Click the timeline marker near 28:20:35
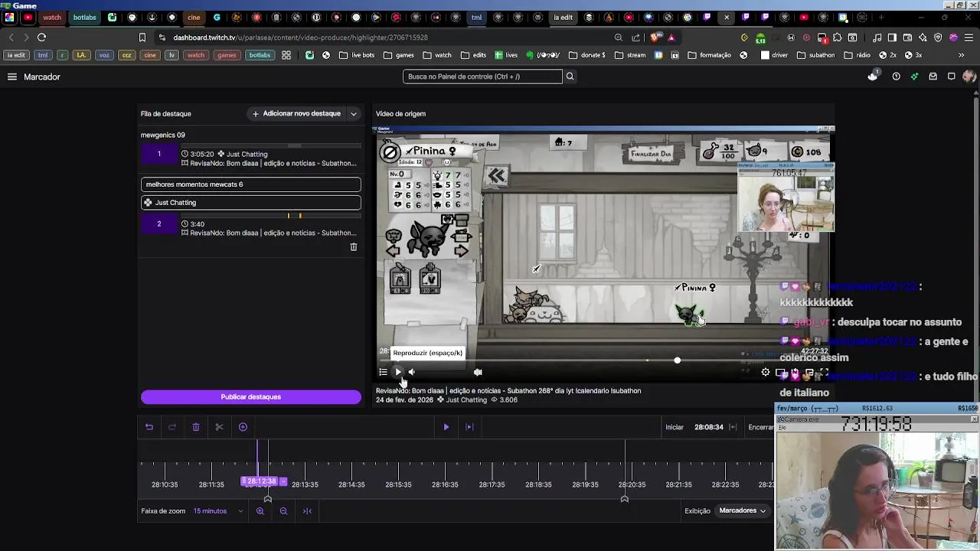Image resolution: width=980 pixels, height=551 pixels. pyautogui.click(x=625, y=499)
